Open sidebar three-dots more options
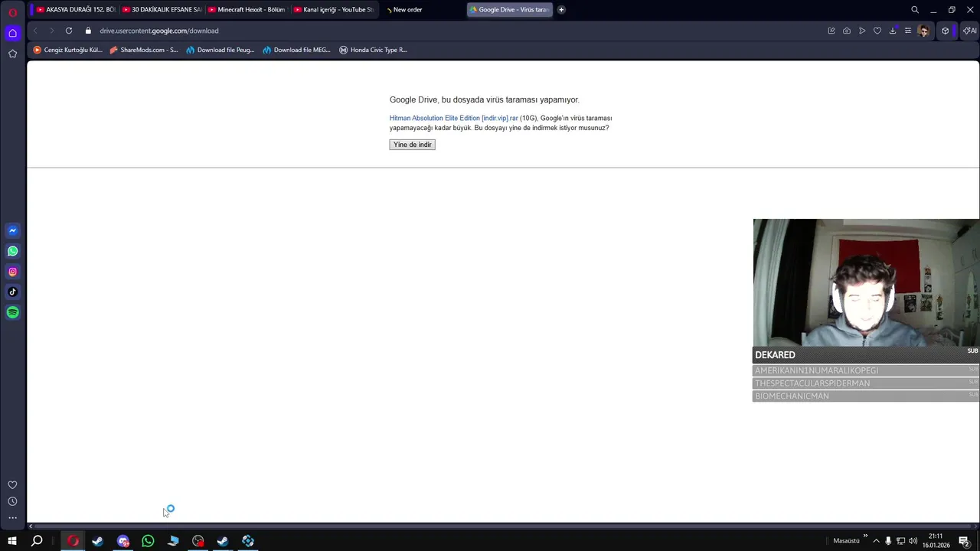The width and height of the screenshot is (980, 551). point(12,518)
